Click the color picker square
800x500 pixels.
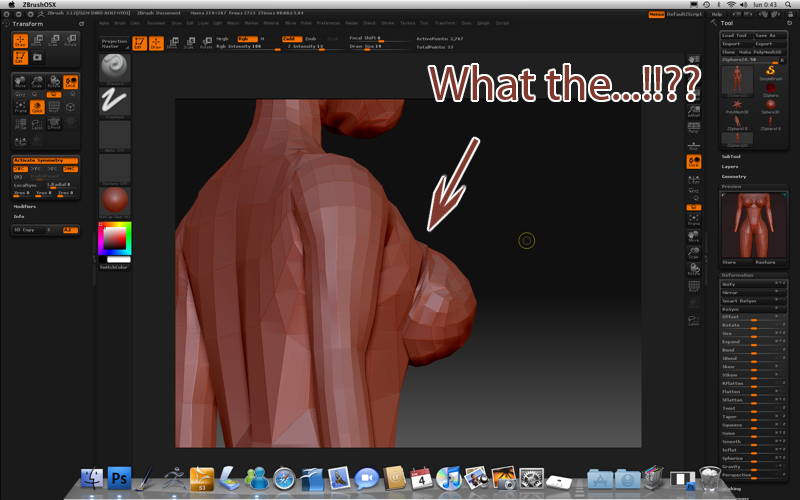(x=115, y=238)
